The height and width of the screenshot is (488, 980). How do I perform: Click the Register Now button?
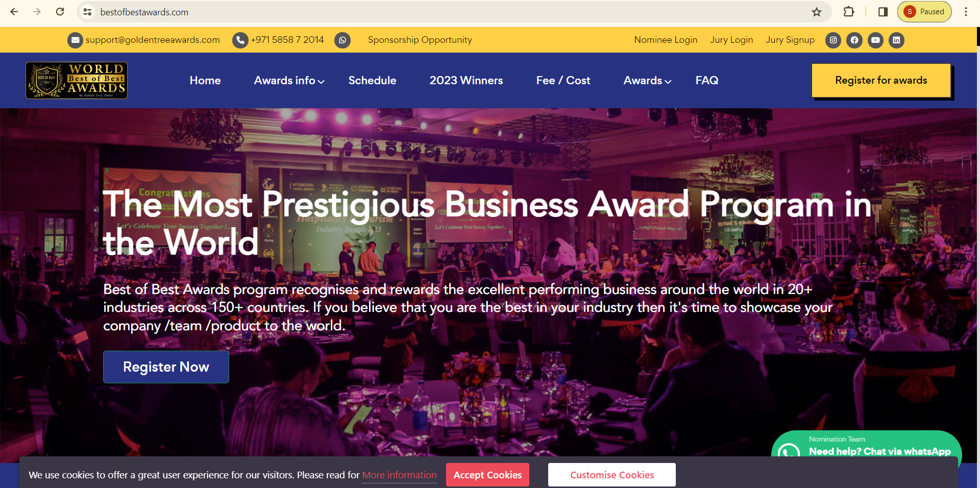tap(166, 367)
